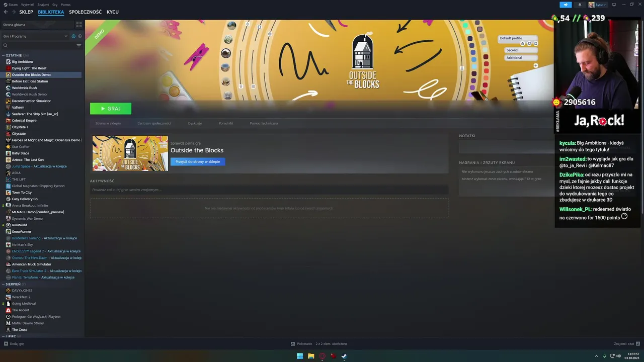Viewport: 644px width, 362px height.
Task: Open advanced filter options icon
Action: pos(79,46)
